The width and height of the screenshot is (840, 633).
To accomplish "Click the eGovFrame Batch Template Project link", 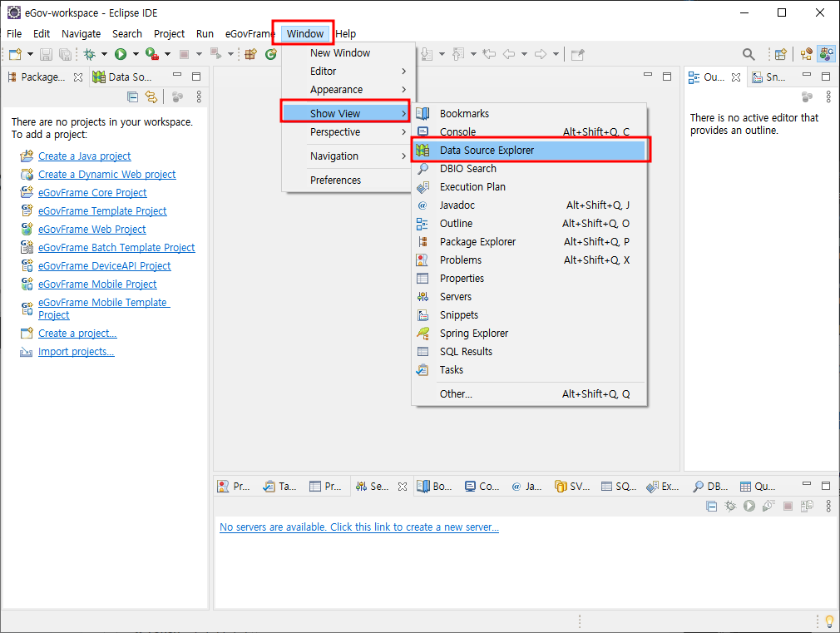I will [x=116, y=248].
